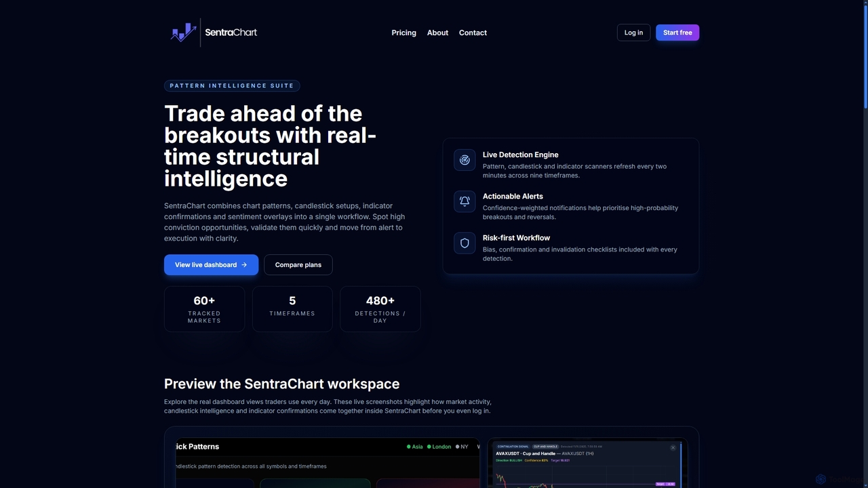Open the About page
868x488 pixels.
point(437,33)
